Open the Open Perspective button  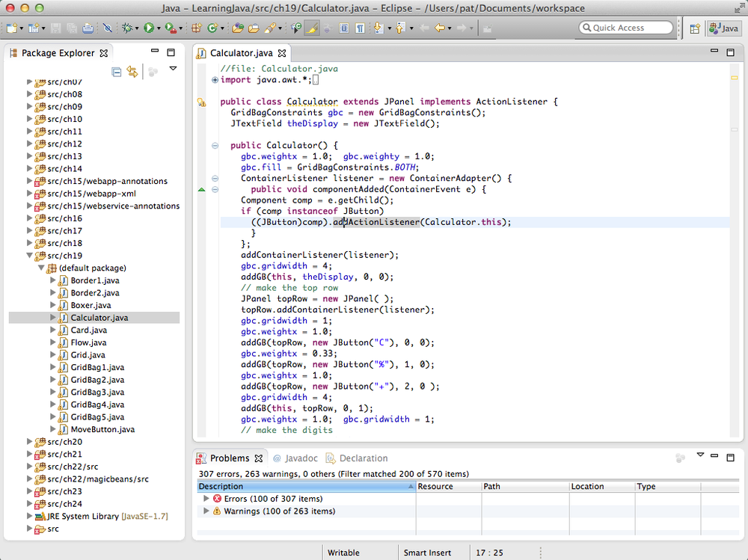pyautogui.click(x=695, y=28)
